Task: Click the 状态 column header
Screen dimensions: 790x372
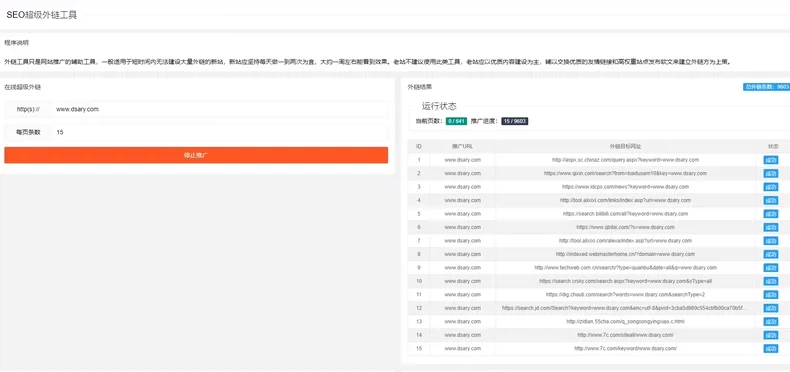Action: pos(773,146)
